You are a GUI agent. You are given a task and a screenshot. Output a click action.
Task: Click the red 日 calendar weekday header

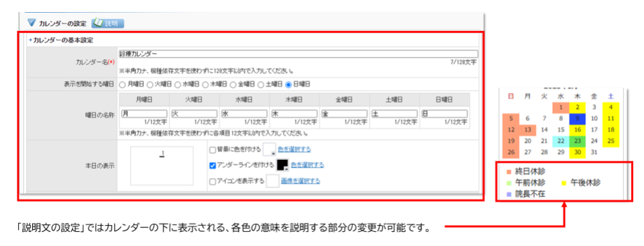pyautogui.click(x=511, y=96)
